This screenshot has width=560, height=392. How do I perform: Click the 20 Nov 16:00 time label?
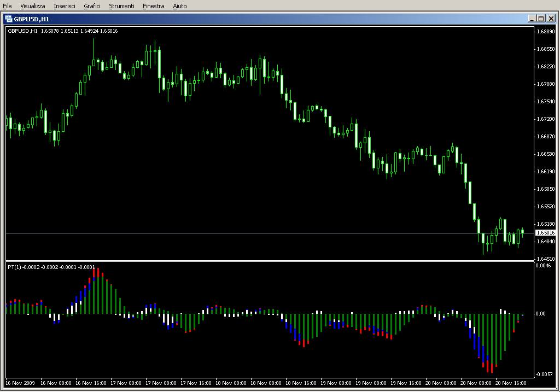click(511, 383)
